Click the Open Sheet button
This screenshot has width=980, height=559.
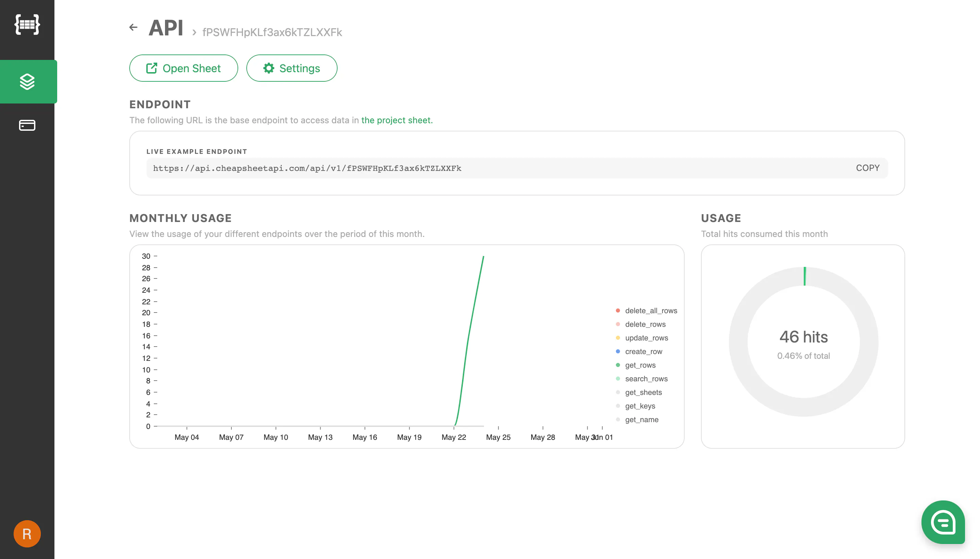pos(183,68)
